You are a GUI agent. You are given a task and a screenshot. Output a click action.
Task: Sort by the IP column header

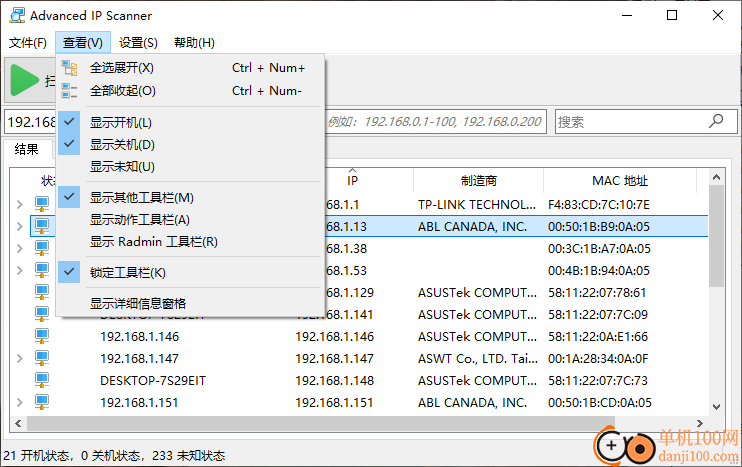tap(353, 180)
